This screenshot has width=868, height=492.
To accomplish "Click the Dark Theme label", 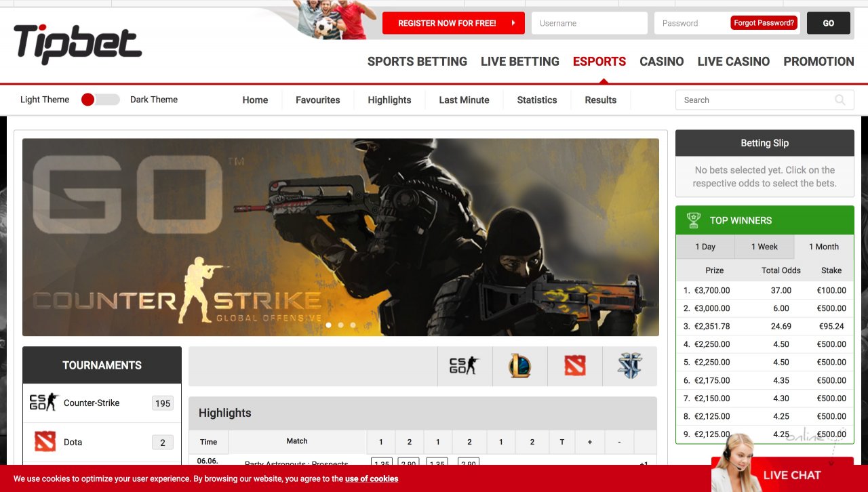I will (154, 100).
